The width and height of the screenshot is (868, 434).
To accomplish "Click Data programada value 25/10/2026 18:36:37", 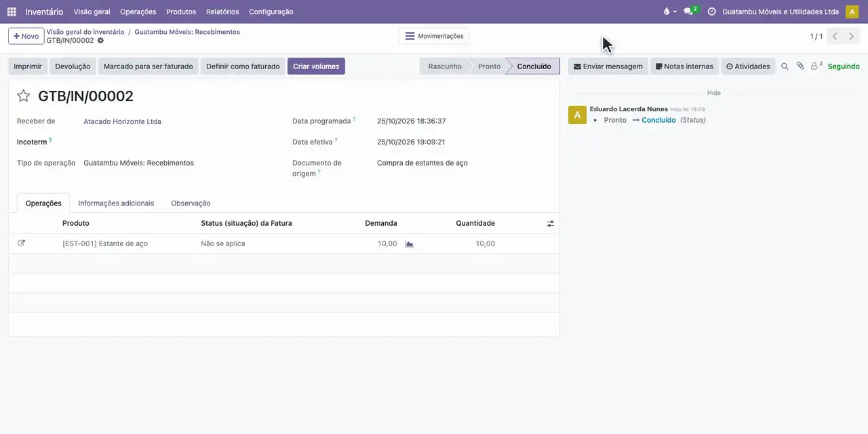I will point(412,121).
